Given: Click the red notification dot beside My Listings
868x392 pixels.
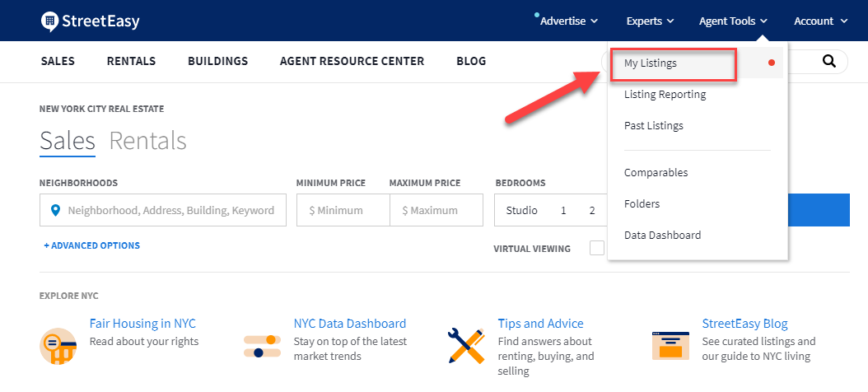Looking at the screenshot, I should click(x=772, y=63).
